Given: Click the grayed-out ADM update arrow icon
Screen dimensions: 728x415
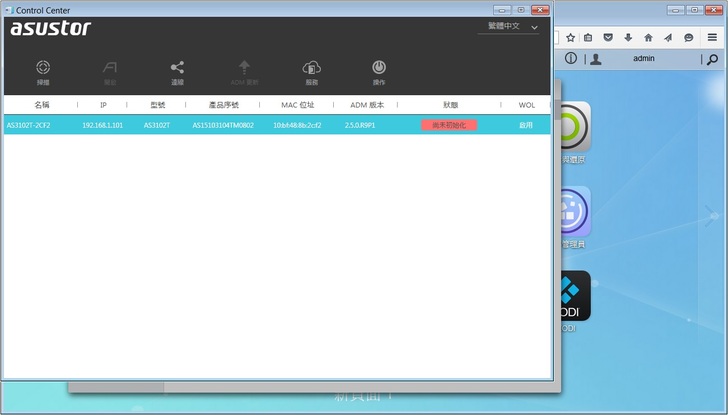Looking at the screenshot, I should tap(244, 70).
